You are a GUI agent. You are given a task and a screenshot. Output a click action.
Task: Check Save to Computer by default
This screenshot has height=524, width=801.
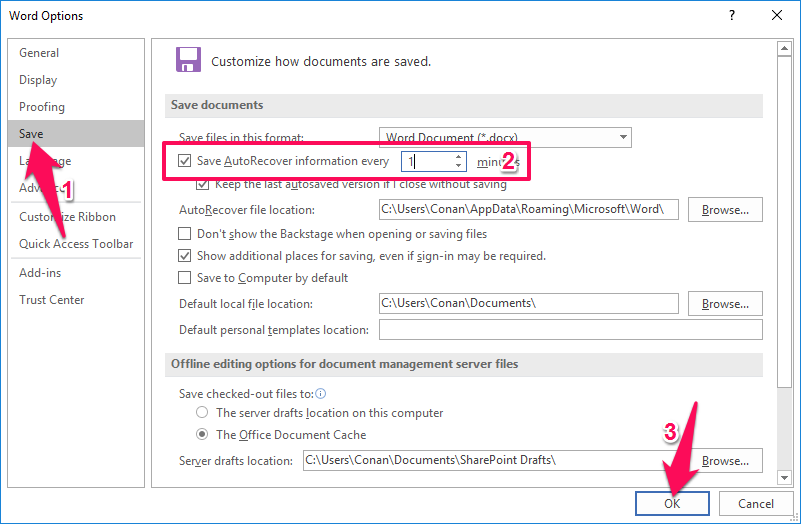coord(184,278)
